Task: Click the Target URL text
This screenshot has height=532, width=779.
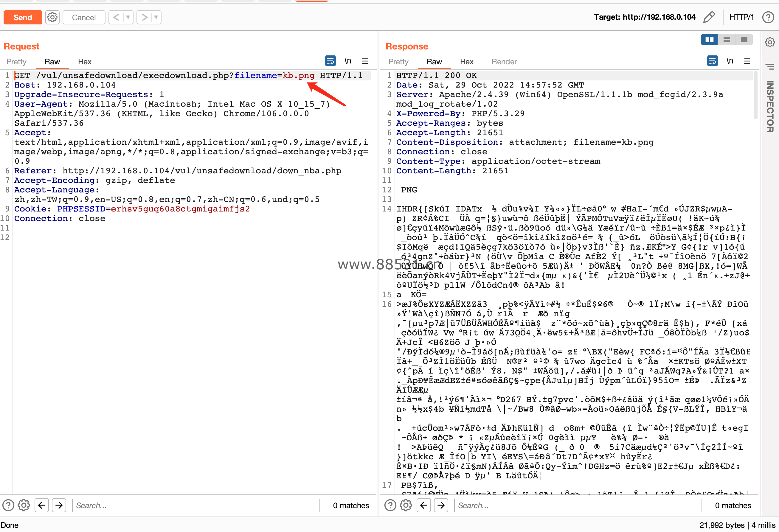Action: tap(645, 17)
